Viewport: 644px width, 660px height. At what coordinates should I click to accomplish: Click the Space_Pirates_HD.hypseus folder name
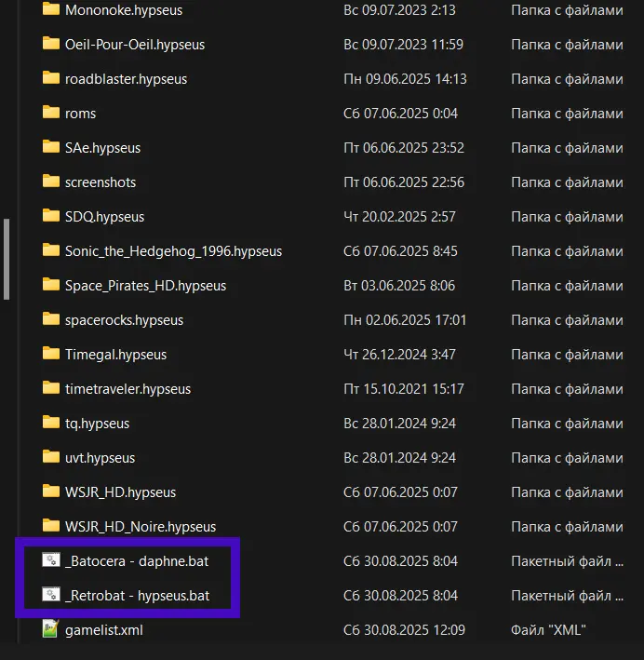pyautogui.click(x=145, y=286)
